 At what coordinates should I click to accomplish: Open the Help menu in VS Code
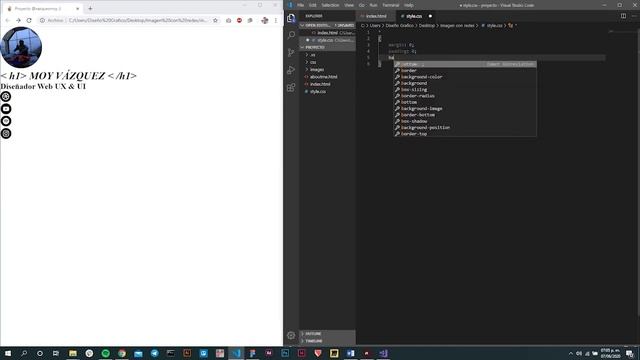pos(409,5)
